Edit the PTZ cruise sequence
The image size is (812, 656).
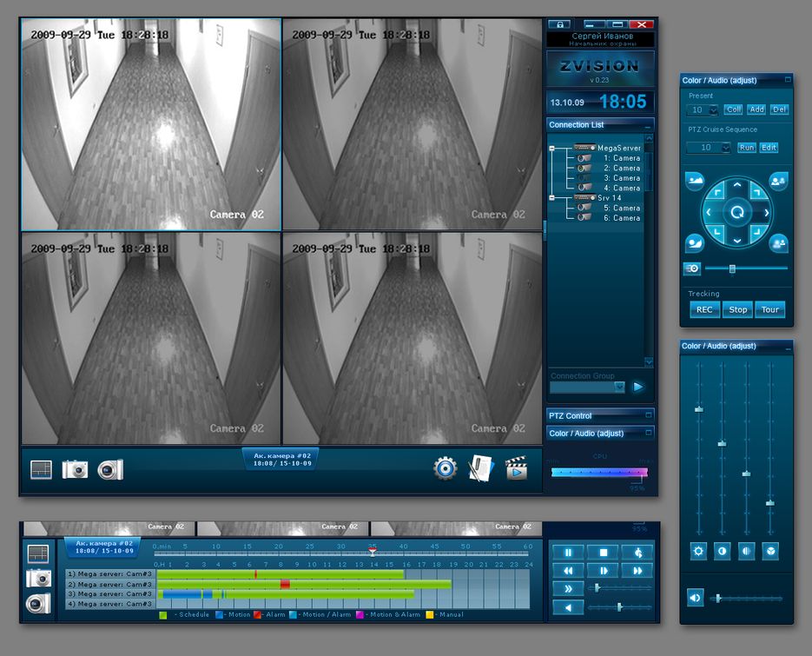pyautogui.click(x=769, y=148)
